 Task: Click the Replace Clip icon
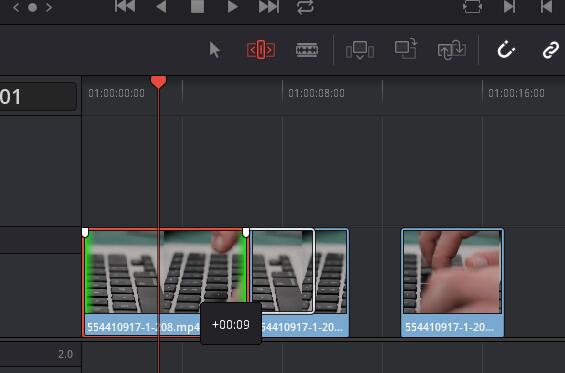[452, 50]
